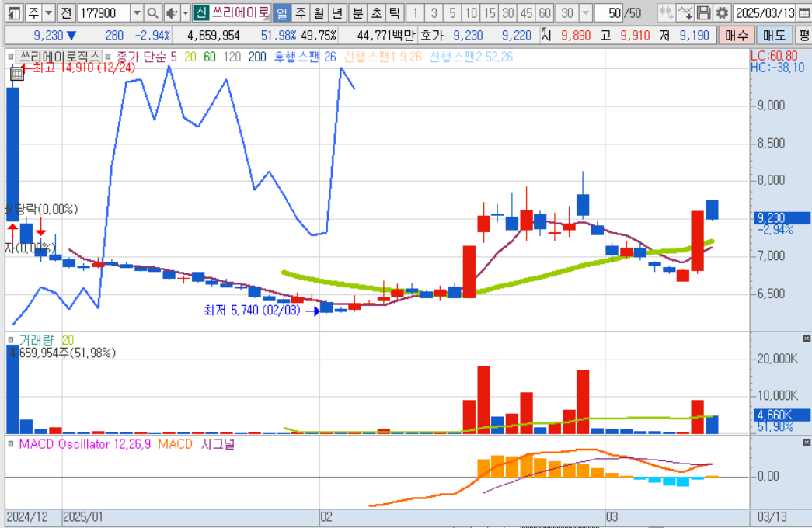Image resolution: width=812 pixels, height=528 pixels.
Task: Select the 1 interval toggle
Action: [x=415, y=13]
